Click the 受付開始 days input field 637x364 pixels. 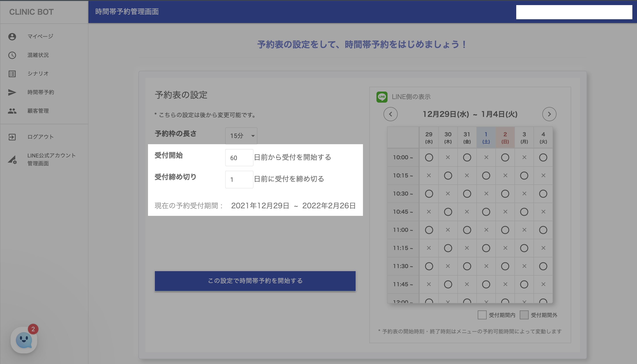pyautogui.click(x=239, y=158)
